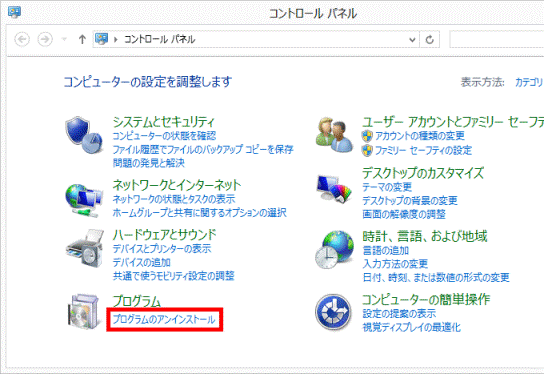The height and width of the screenshot is (374, 544).
Task: Open 言語の追加 link
Action: tap(385, 250)
